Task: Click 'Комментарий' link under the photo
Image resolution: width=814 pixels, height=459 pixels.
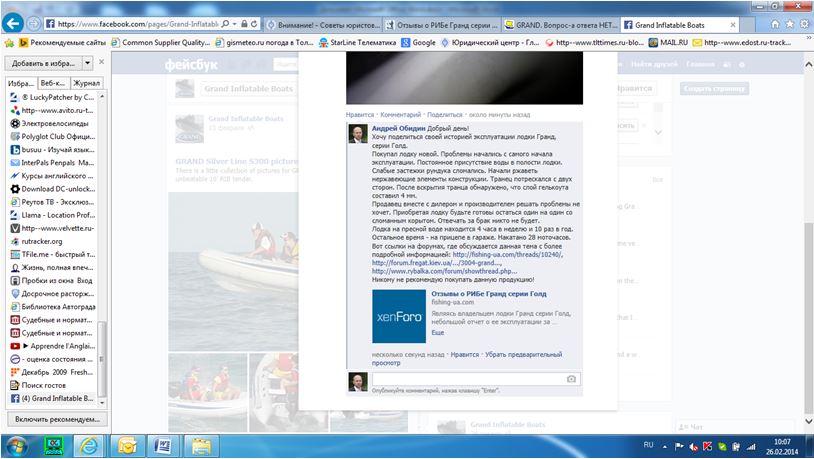Action: (400, 115)
